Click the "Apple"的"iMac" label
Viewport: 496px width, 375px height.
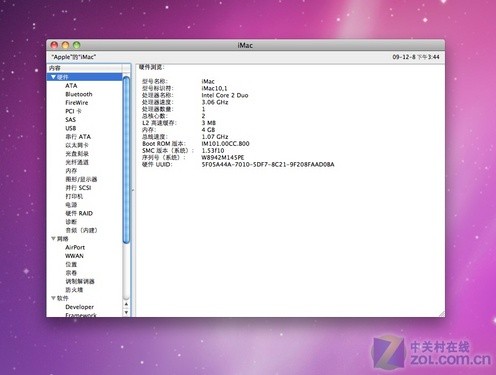point(73,57)
